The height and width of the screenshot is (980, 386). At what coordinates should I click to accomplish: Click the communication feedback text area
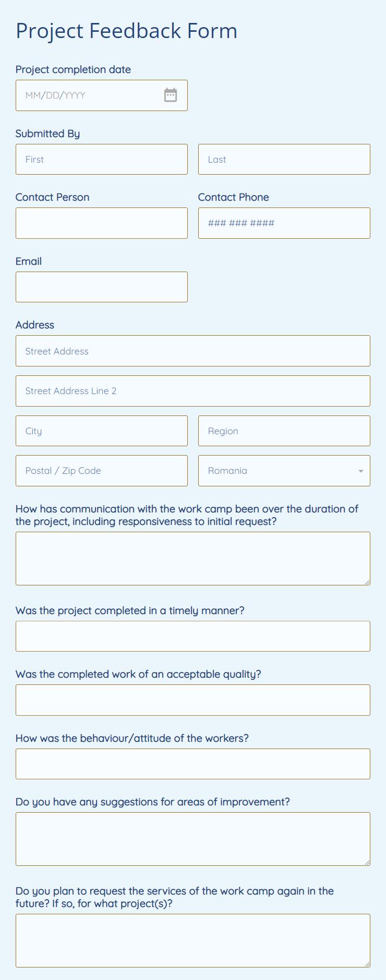click(192, 558)
